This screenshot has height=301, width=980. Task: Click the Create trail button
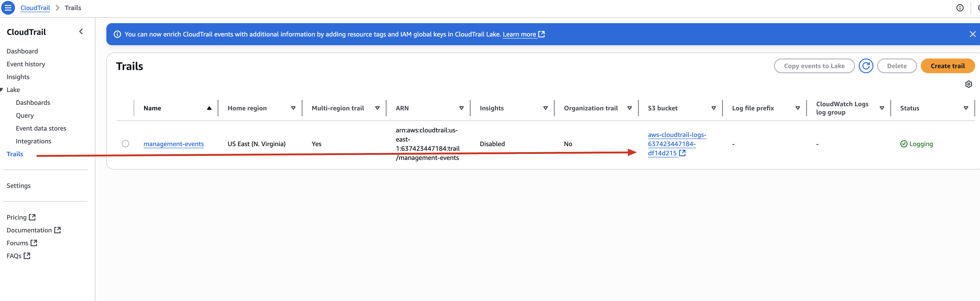click(x=947, y=66)
